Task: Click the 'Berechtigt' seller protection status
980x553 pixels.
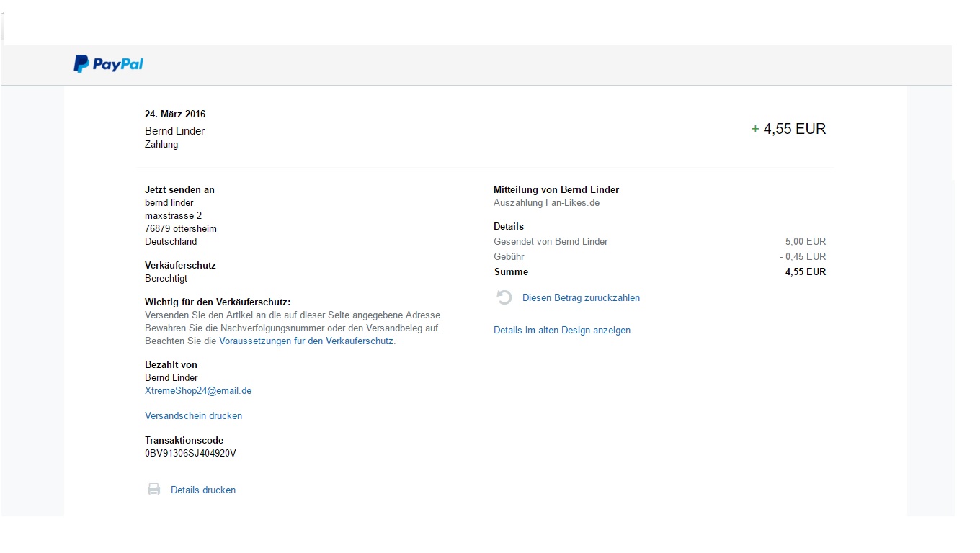Action: (x=166, y=278)
